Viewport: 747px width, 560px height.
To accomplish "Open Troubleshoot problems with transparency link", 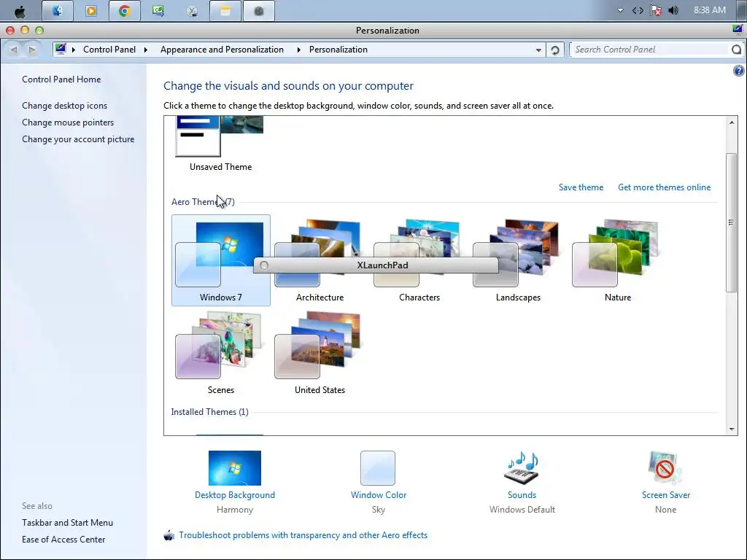I will click(x=303, y=534).
